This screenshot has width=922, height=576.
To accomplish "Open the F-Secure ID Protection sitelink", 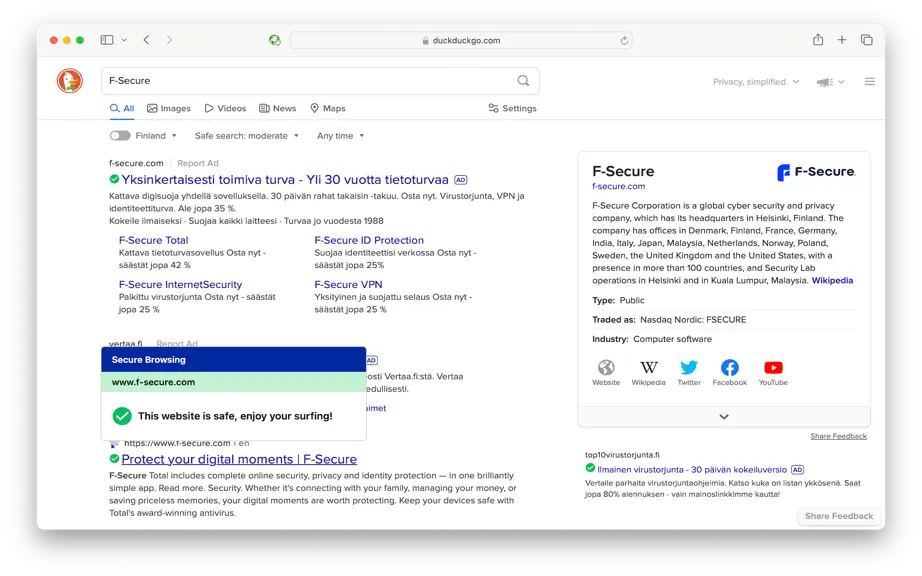I will pos(369,240).
